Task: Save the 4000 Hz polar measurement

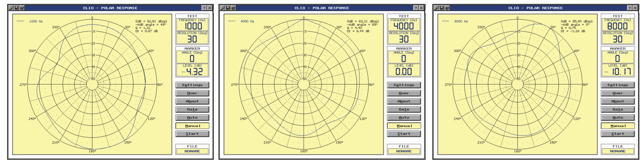Action: pos(228,8)
